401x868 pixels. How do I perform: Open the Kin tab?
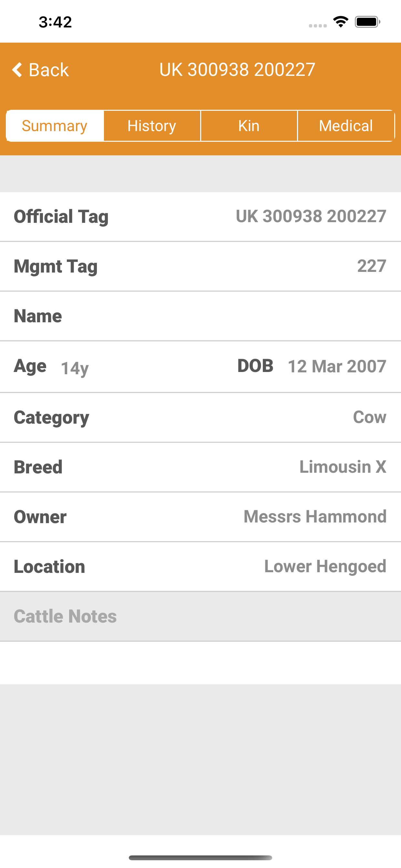tap(249, 126)
